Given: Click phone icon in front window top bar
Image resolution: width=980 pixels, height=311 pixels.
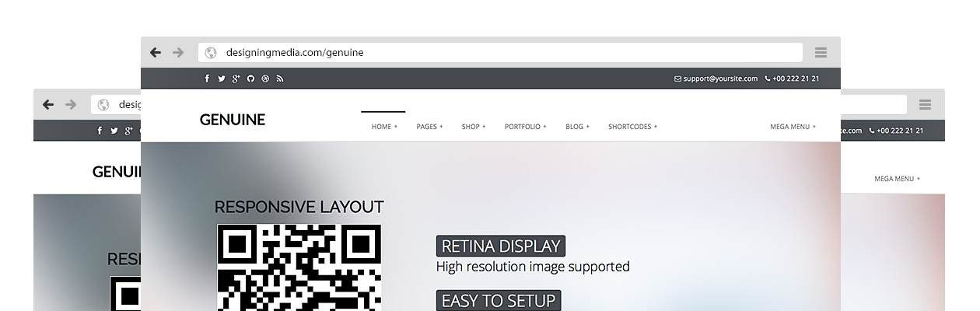Looking at the screenshot, I should coord(768,79).
